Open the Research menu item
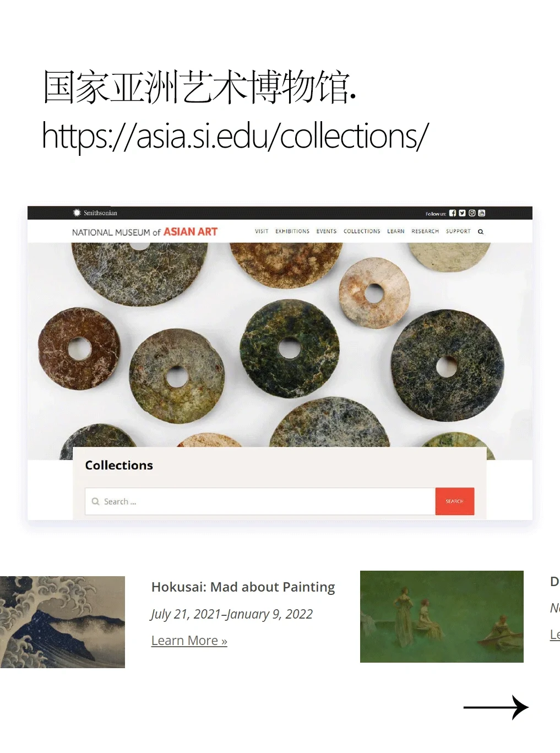Image resolution: width=560 pixels, height=753 pixels. (x=425, y=231)
